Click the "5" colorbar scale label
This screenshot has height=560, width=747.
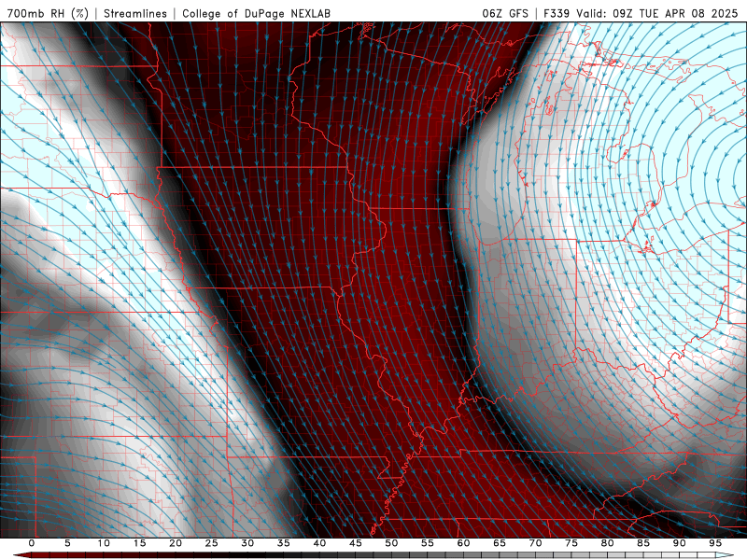pyautogui.click(x=67, y=543)
